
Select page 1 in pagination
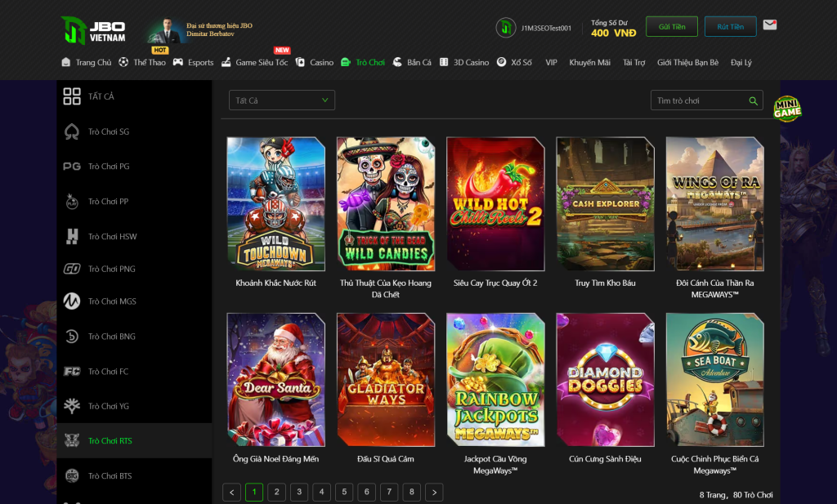click(x=254, y=493)
